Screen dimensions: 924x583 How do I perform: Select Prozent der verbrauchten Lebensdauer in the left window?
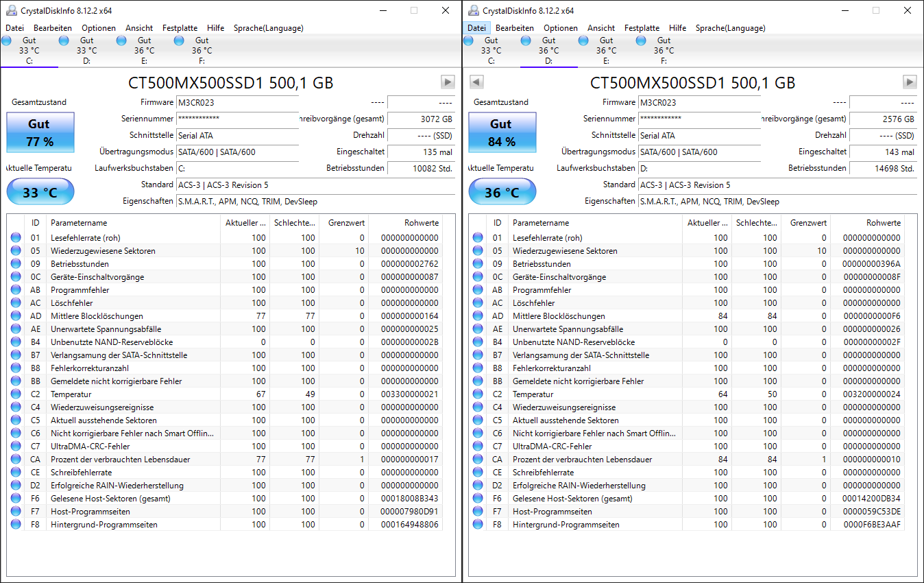click(x=225, y=460)
